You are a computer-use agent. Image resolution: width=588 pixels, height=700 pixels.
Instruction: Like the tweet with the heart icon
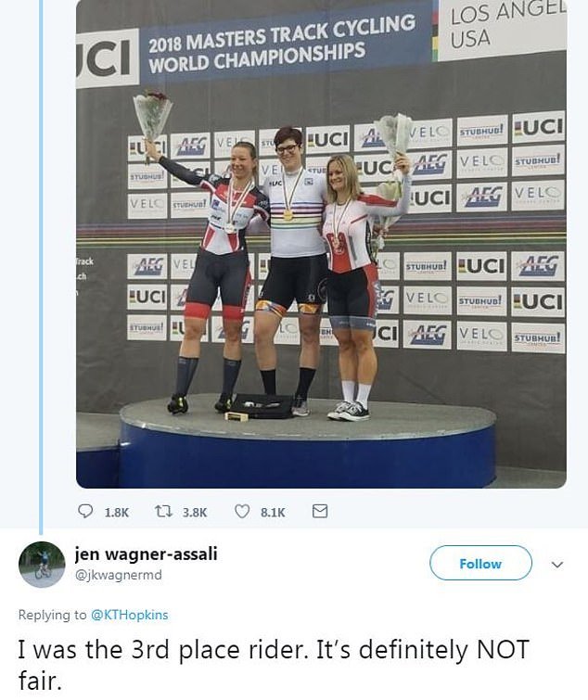(x=243, y=511)
